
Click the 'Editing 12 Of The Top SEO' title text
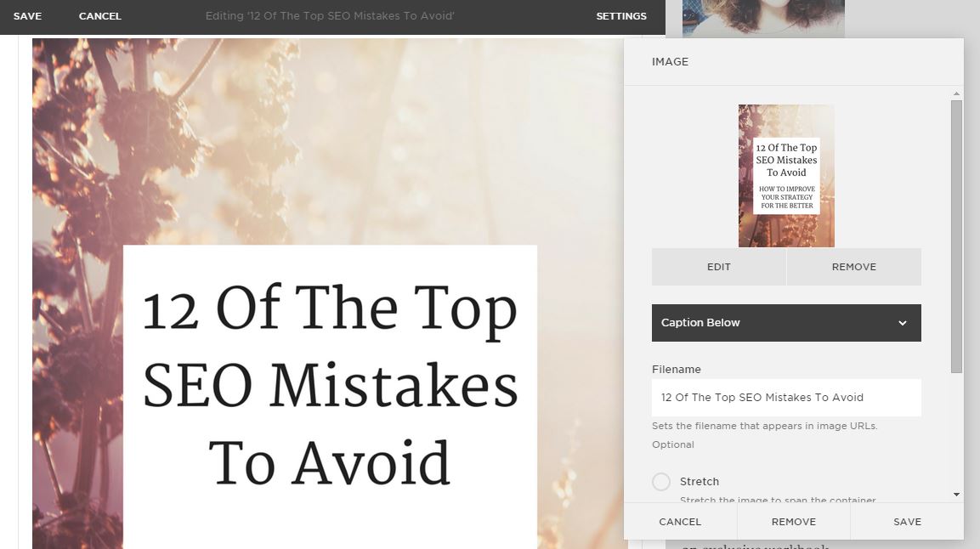(330, 16)
